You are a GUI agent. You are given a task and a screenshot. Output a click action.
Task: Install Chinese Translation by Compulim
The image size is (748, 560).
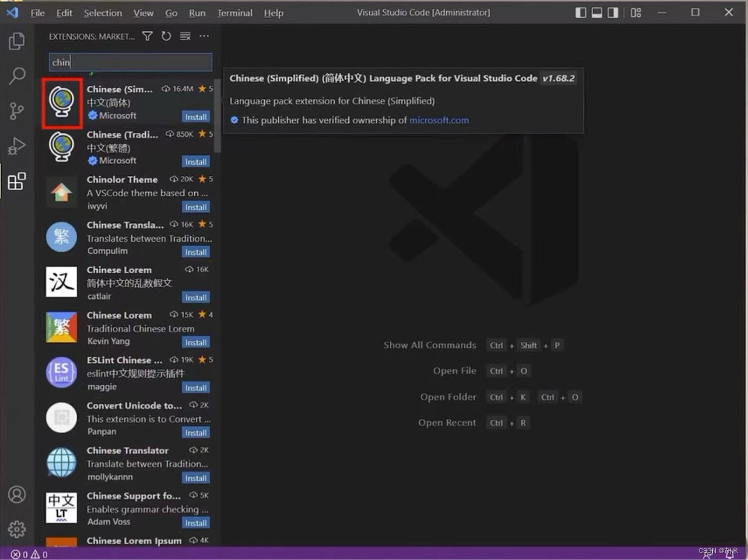196,252
